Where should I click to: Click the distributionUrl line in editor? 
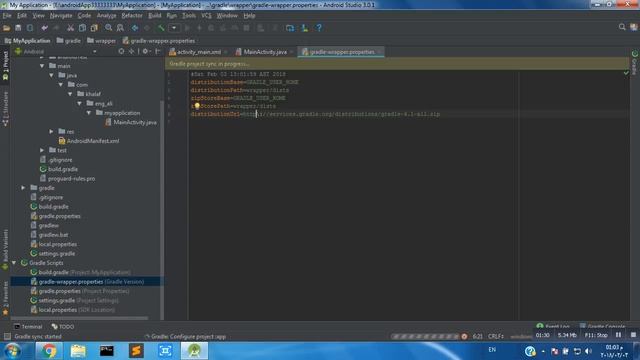[315, 114]
